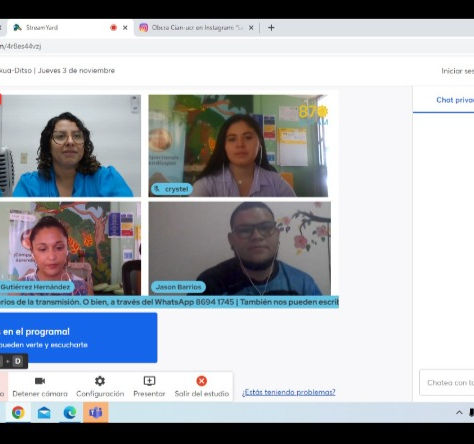Select crystel's video feed
This screenshot has height=444, width=474.
click(238, 146)
